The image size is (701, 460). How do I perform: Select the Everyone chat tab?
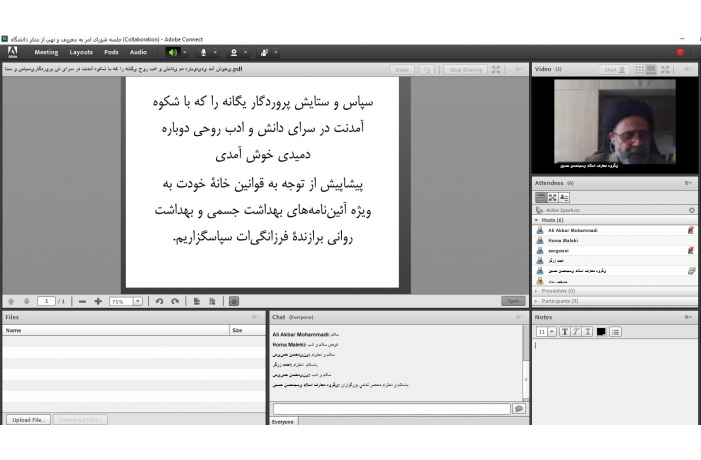(283, 422)
